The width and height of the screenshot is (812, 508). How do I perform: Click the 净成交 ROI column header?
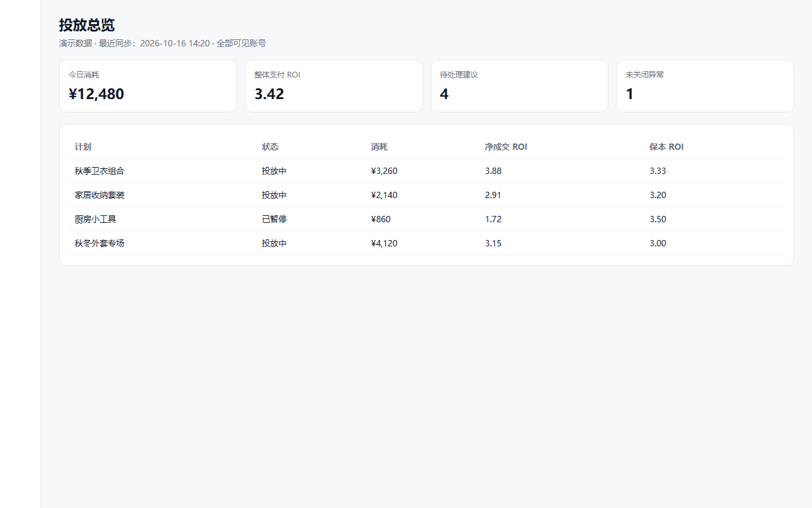[506, 147]
